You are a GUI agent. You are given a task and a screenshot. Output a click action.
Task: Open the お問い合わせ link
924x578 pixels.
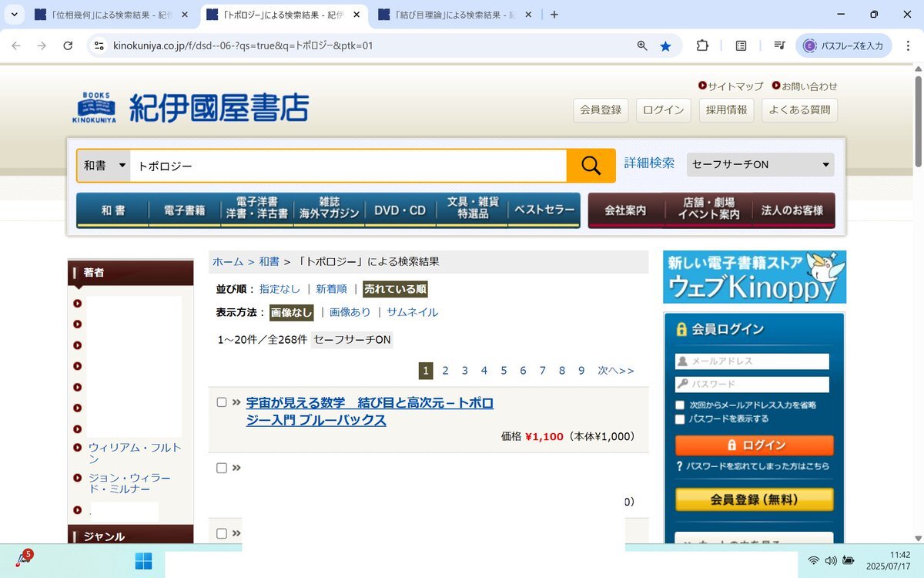click(x=809, y=86)
